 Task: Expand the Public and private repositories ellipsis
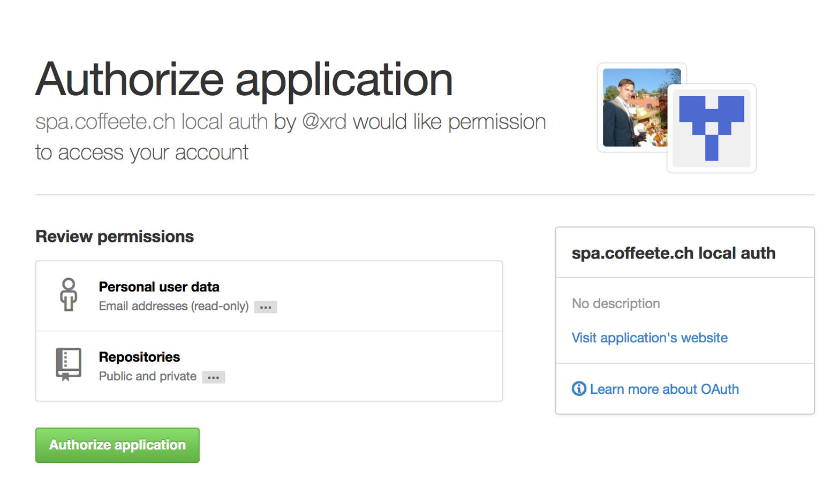click(x=213, y=377)
